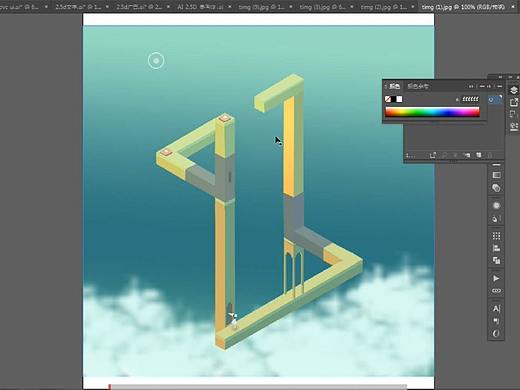Open the Pathfinder panel icon
This screenshot has width=520, height=390.
click(x=496, y=260)
